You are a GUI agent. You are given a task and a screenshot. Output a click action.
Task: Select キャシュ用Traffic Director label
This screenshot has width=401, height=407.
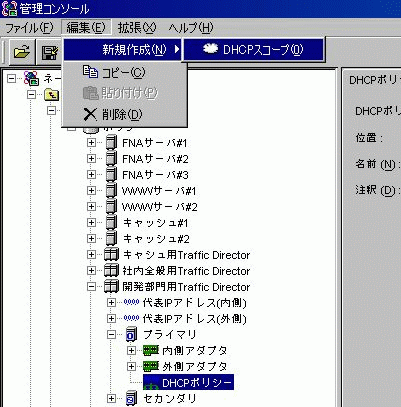pyautogui.click(x=186, y=255)
